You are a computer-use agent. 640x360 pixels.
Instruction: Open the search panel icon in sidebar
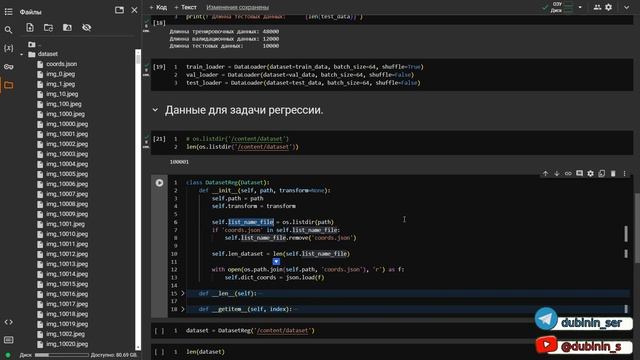(8, 30)
